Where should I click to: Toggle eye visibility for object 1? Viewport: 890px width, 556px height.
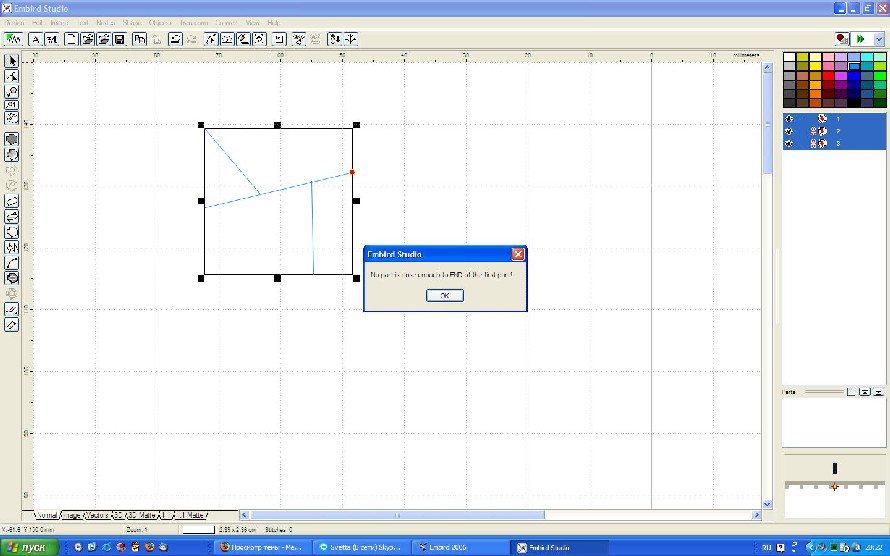pos(789,118)
